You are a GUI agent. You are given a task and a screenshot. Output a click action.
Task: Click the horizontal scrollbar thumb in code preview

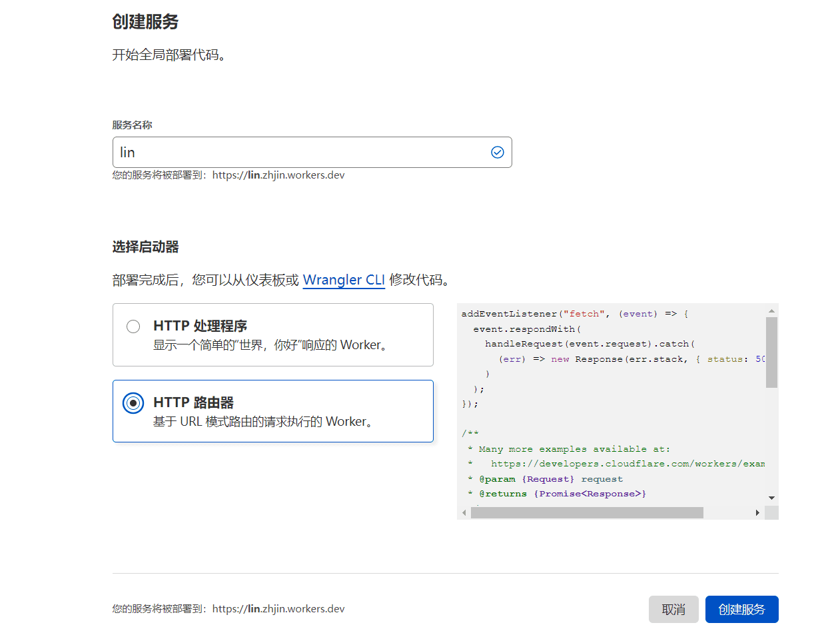(587, 512)
